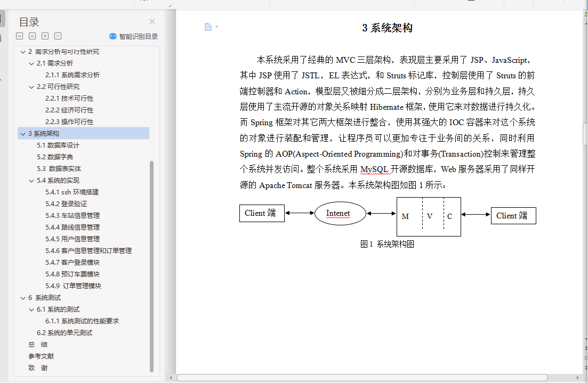Navigate to '6.2 系统的单元测试'
Image resolution: width=588 pixels, height=383 pixels.
pyautogui.click(x=65, y=333)
